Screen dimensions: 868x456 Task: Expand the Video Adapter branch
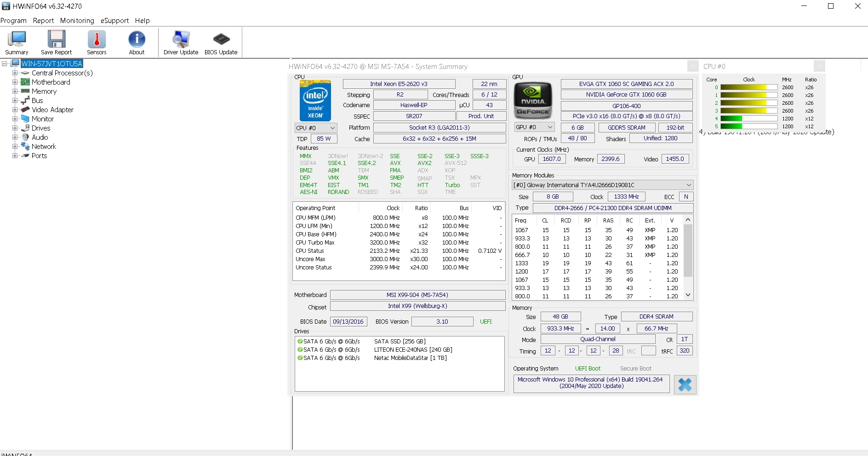pos(15,110)
